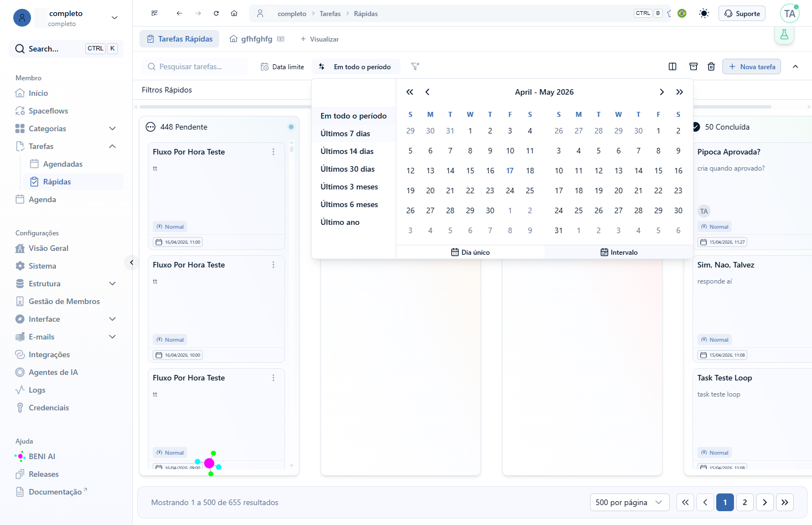This screenshot has width=812, height=525.
Task: Click the Pesquisar tarefas search field
Action: [195, 66]
